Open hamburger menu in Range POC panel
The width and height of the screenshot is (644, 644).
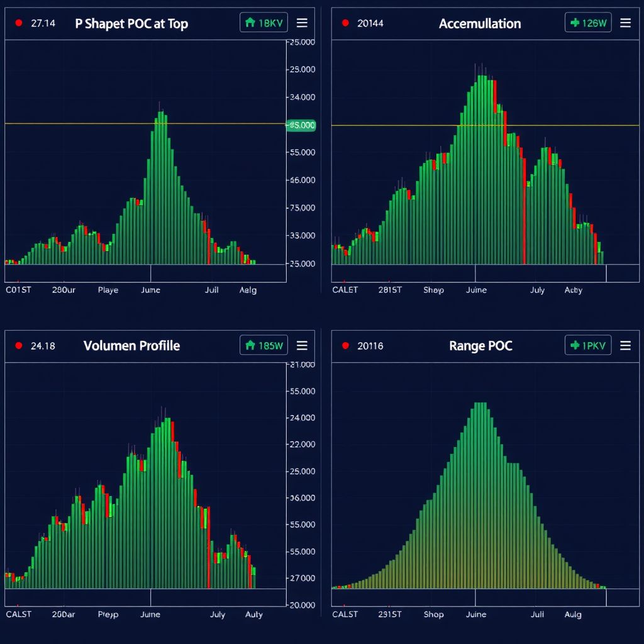[625, 345]
